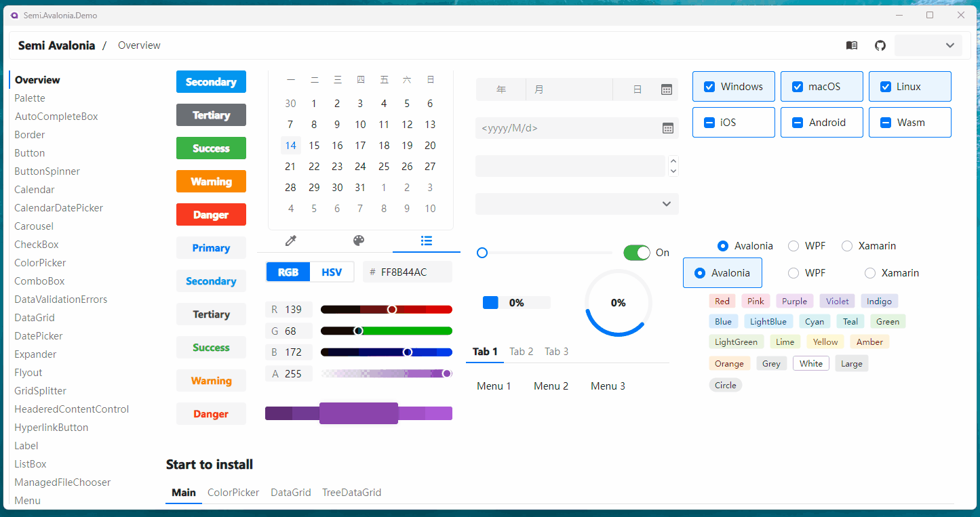Switch to the palette icon tab

click(x=359, y=241)
